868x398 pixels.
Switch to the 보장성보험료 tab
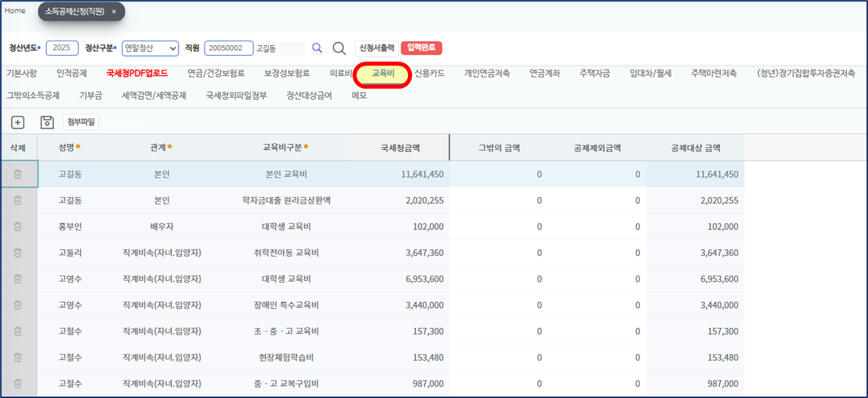point(287,73)
